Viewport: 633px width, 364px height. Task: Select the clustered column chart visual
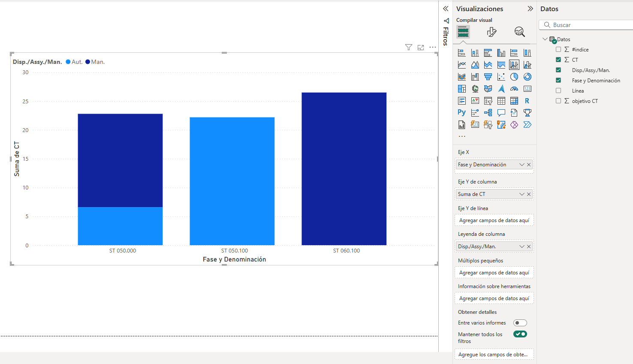tap(501, 53)
